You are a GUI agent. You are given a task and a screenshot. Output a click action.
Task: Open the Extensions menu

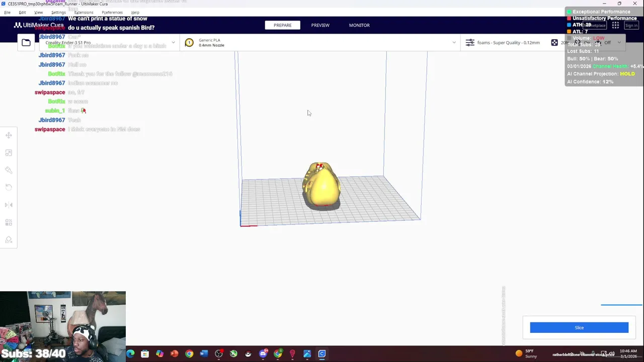point(84,12)
